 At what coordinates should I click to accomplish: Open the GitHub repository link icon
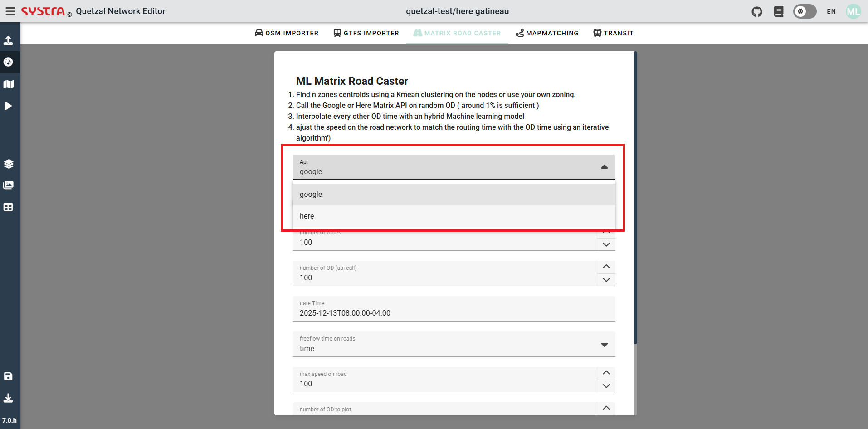click(x=757, y=11)
